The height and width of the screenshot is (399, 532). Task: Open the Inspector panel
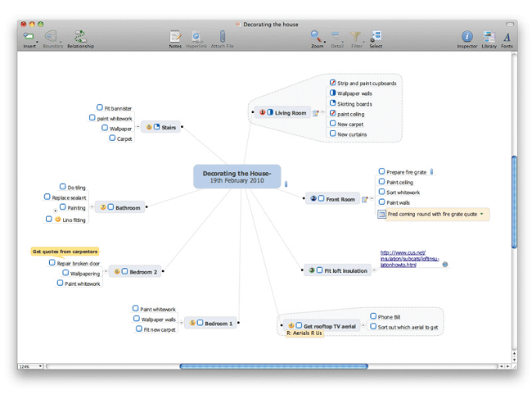(x=467, y=36)
